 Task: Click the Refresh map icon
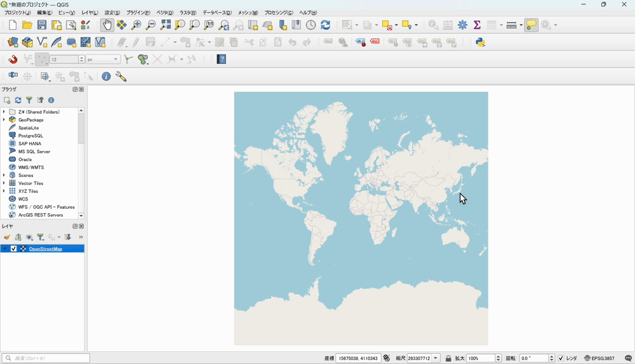coord(325,25)
